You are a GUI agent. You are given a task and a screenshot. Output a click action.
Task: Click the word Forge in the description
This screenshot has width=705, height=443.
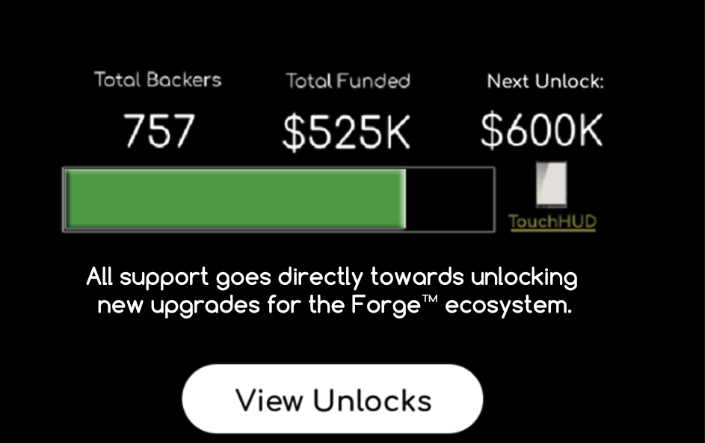(x=386, y=306)
